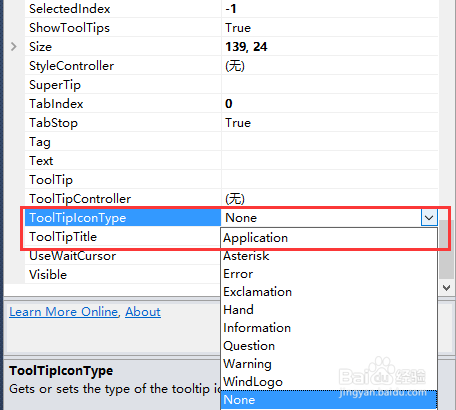Image resolution: width=456 pixels, height=410 pixels.
Task: Open the Learn More Online link
Action: click(x=64, y=312)
